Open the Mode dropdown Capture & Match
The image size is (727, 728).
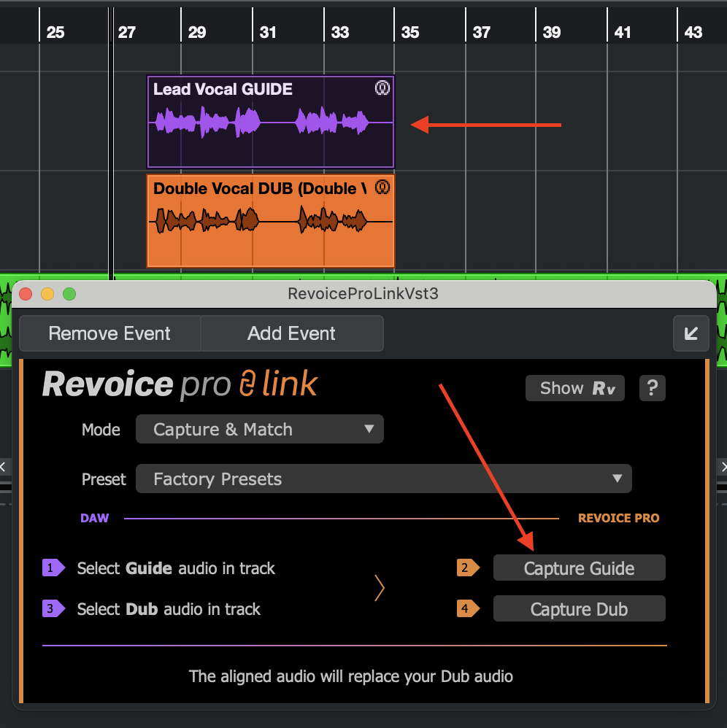coord(259,430)
